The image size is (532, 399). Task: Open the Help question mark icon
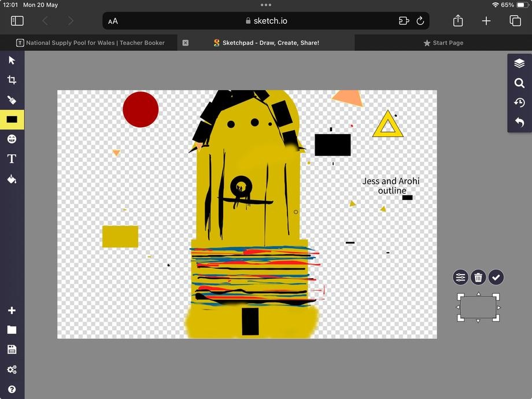[12, 389]
